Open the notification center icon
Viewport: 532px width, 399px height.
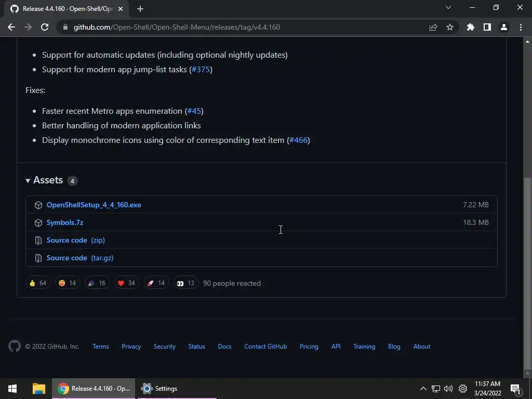(x=515, y=389)
